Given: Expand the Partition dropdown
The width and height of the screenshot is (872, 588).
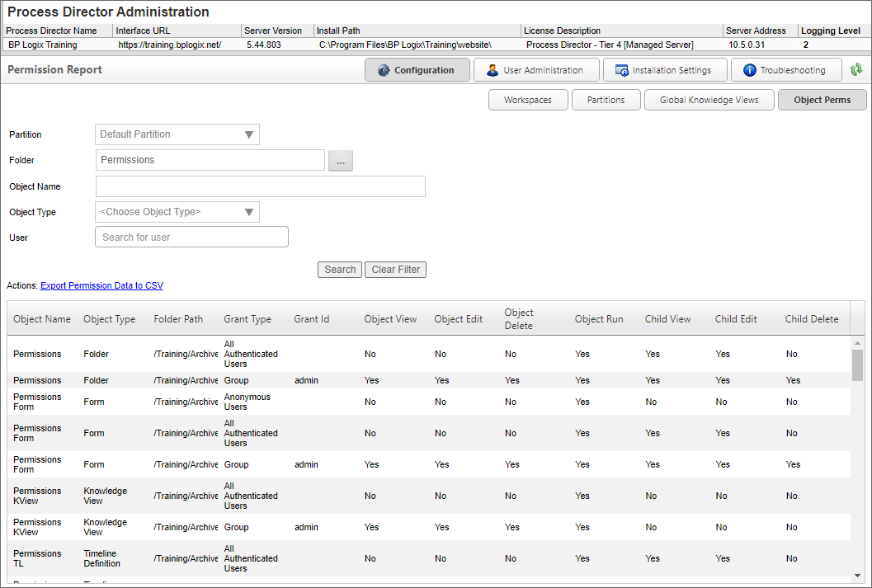Looking at the screenshot, I should 248,134.
